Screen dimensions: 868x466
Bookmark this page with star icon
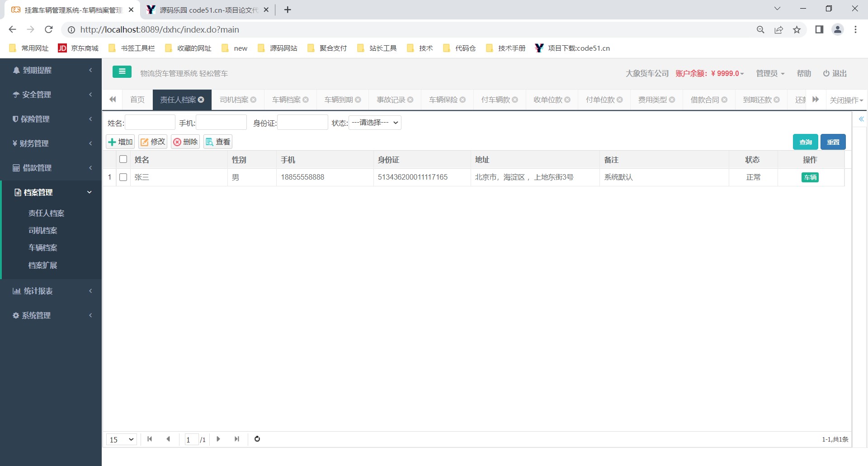coord(797,29)
